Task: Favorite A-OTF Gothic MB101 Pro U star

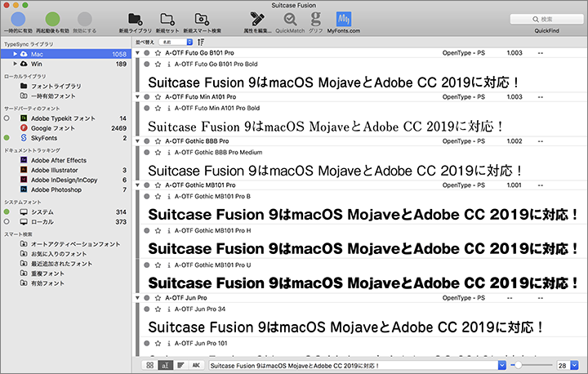Action: (158, 265)
